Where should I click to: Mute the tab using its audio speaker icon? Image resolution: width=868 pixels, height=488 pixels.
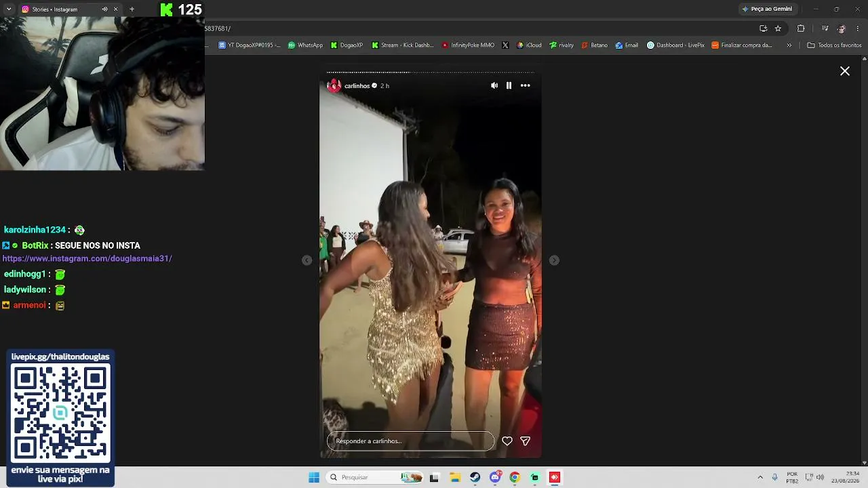(x=104, y=9)
